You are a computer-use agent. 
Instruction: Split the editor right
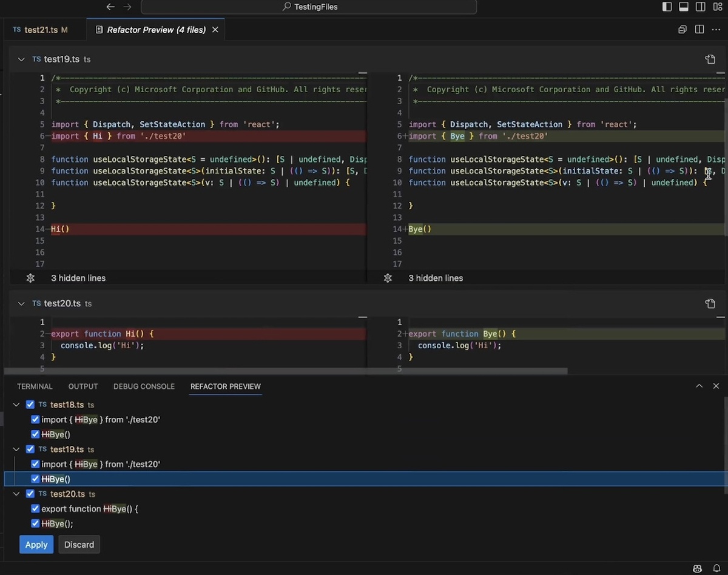699,29
